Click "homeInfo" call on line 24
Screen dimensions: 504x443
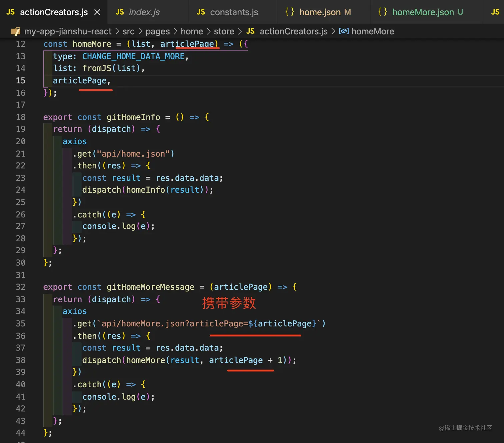146,190
